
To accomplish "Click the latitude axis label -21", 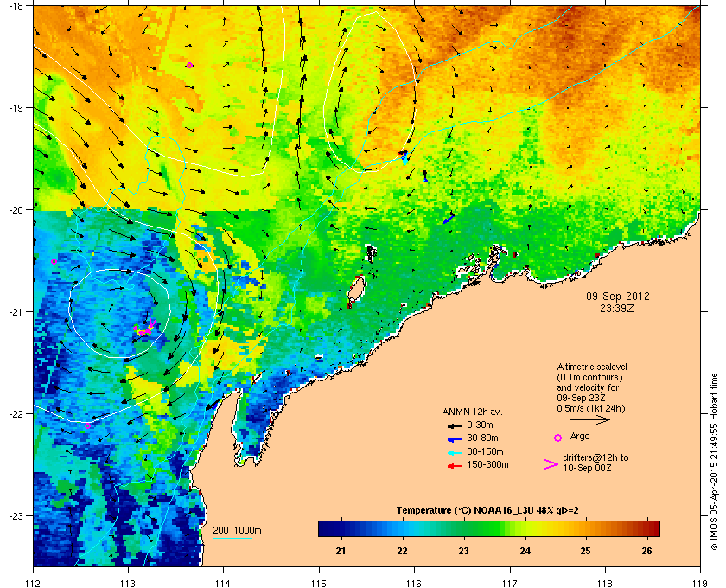I will point(16,312).
